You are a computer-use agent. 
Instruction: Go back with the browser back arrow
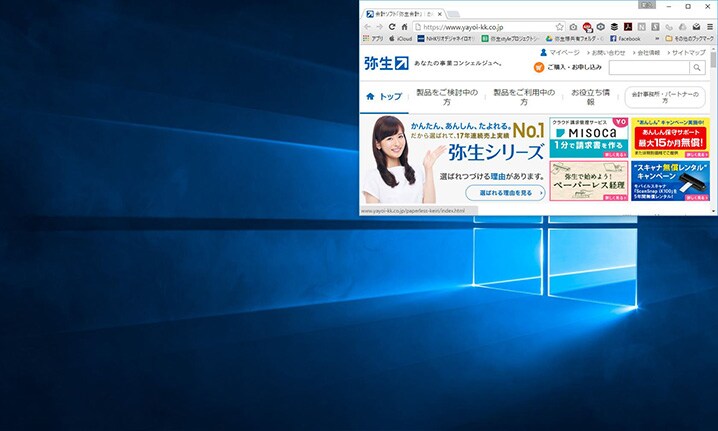pos(367,27)
